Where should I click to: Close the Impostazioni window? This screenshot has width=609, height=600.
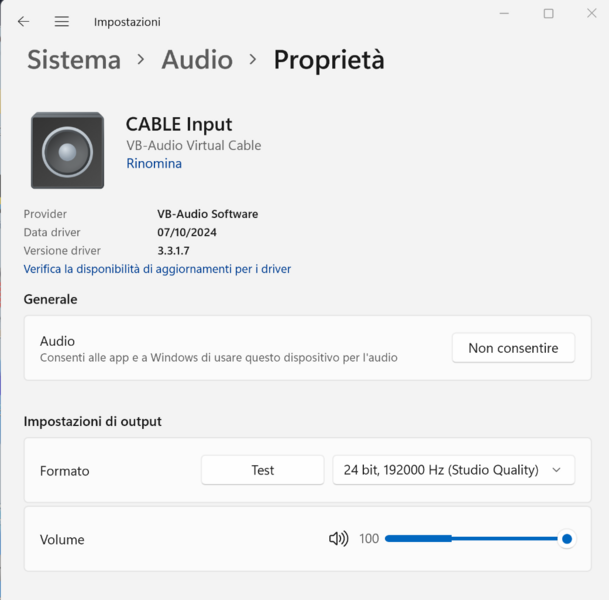[594, 13]
